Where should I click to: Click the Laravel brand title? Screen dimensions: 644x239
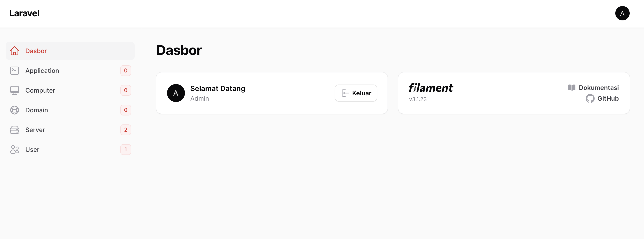tap(24, 13)
